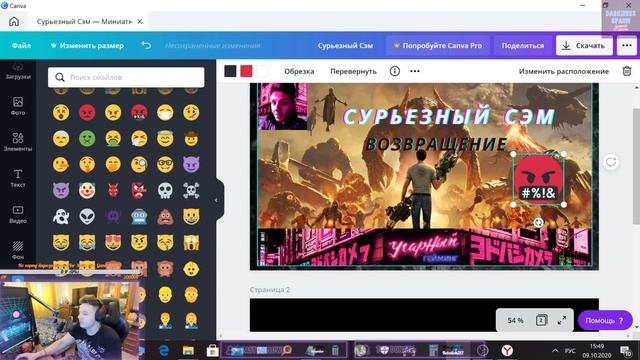Open Фото sidebar panel
640x360 pixels.
coord(18,106)
